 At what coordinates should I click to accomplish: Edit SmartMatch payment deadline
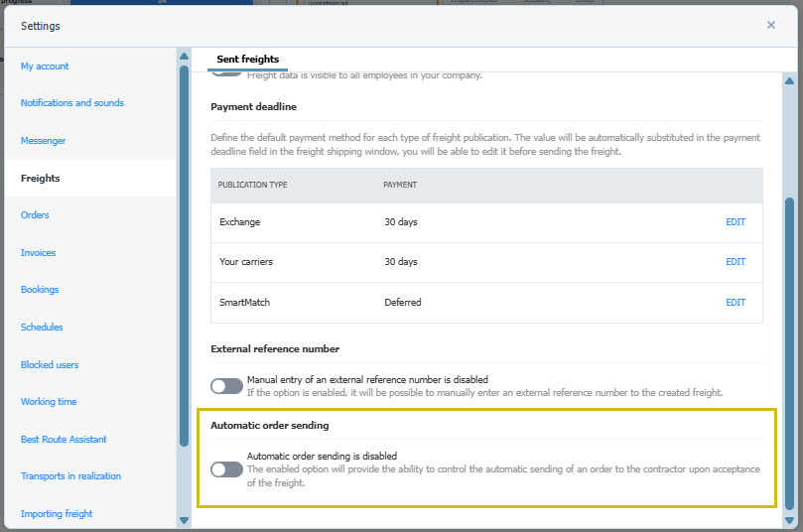(735, 303)
